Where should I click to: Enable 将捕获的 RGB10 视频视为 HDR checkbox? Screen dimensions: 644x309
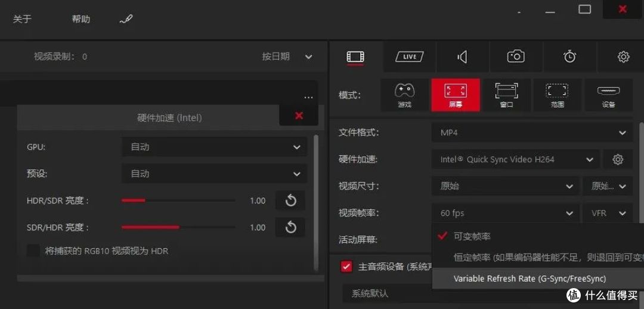(x=33, y=251)
